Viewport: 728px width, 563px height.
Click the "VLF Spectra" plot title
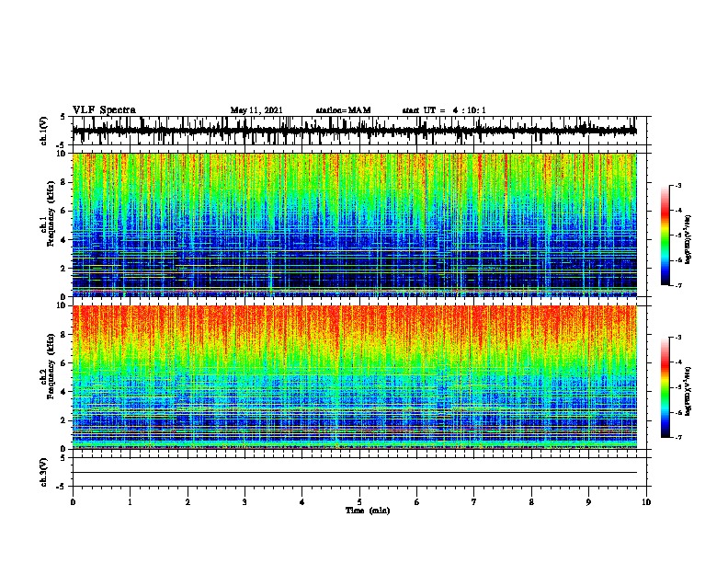(x=104, y=110)
